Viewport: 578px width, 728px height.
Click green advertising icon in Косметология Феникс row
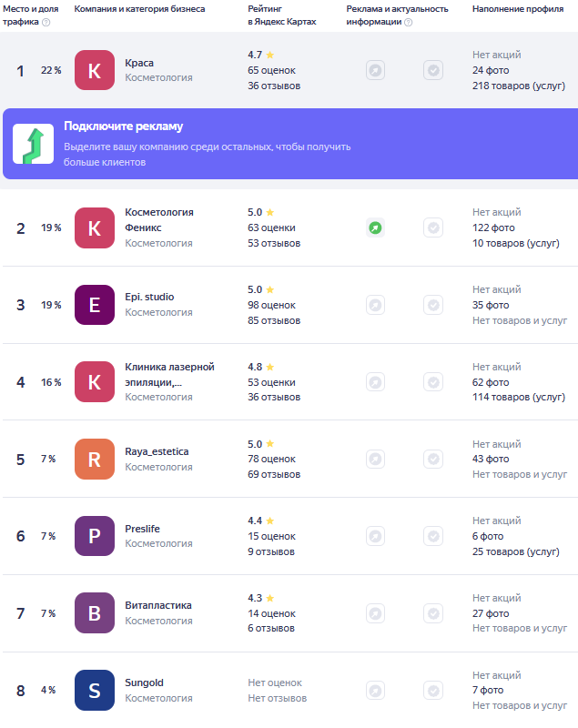[x=375, y=227]
